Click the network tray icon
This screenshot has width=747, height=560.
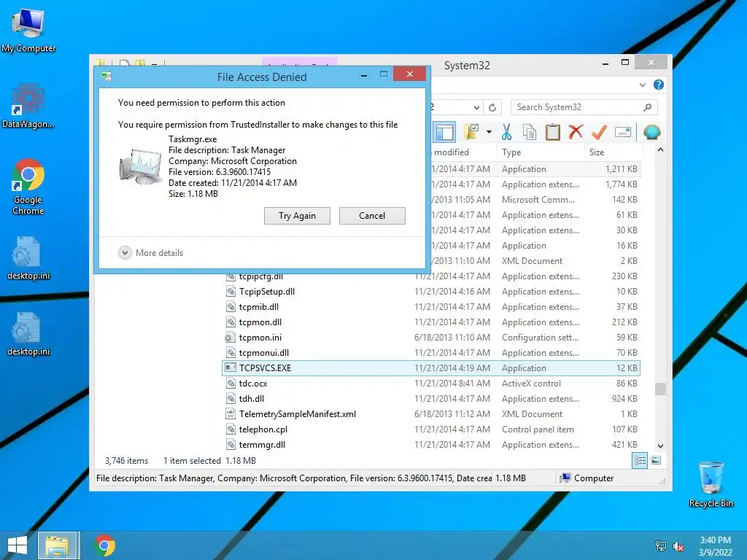[x=660, y=546]
